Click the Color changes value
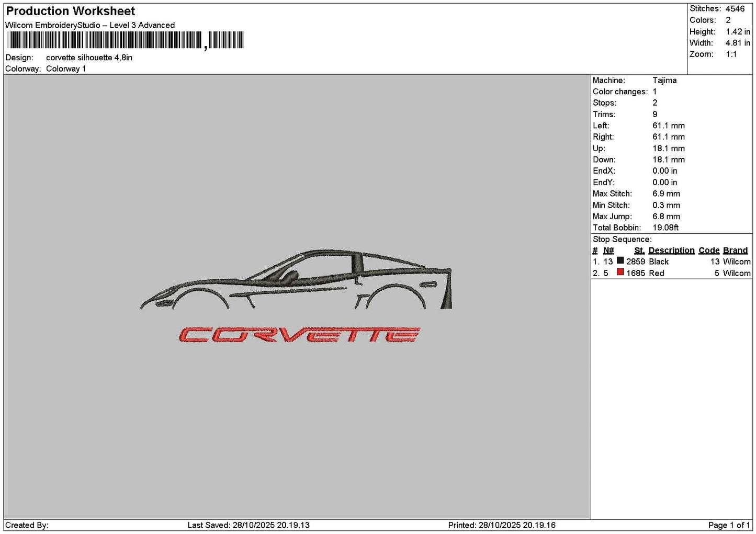Image resolution: width=756 pixels, height=534 pixels. [x=655, y=92]
